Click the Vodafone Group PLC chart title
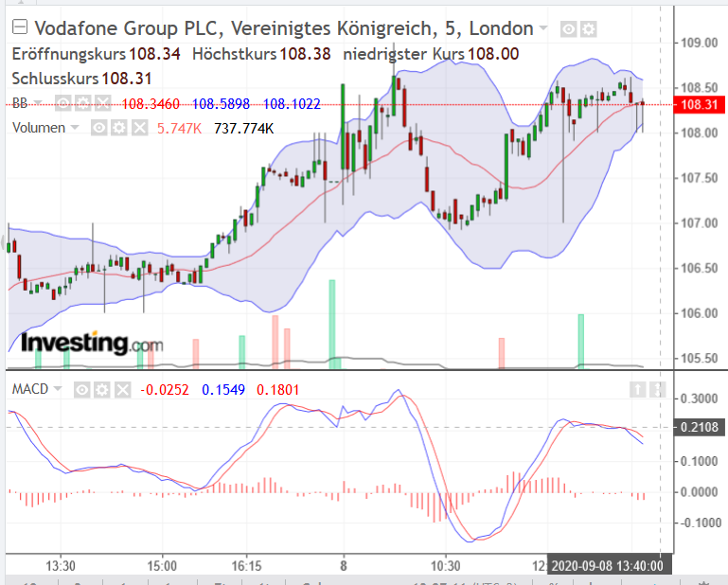This screenshot has height=585, width=728. [284, 28]
